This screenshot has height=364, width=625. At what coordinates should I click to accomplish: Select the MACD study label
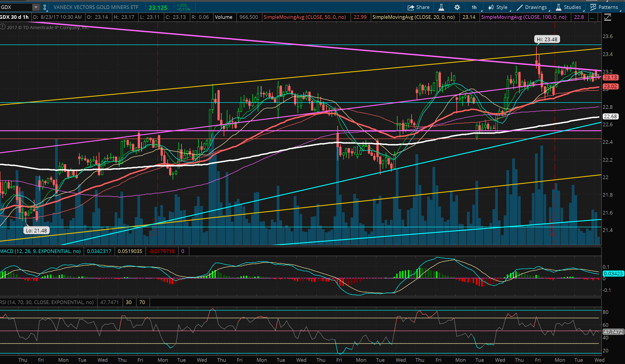[41, 251]
